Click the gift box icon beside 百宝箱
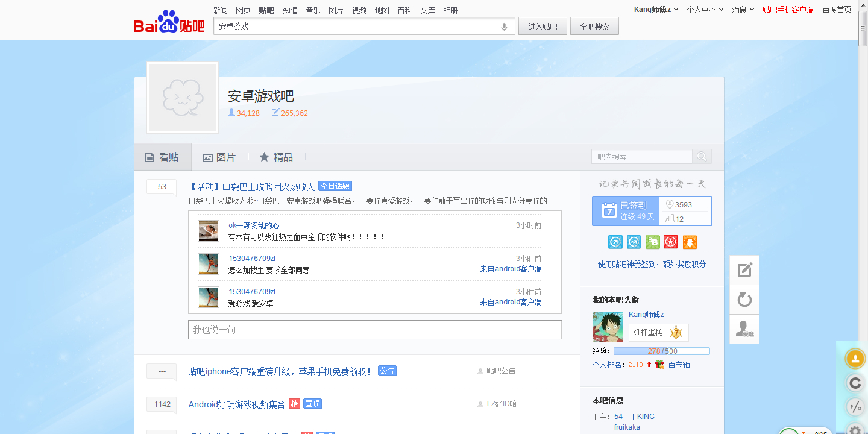The height and width of the screenshot is (434, 868). [659, 365]
